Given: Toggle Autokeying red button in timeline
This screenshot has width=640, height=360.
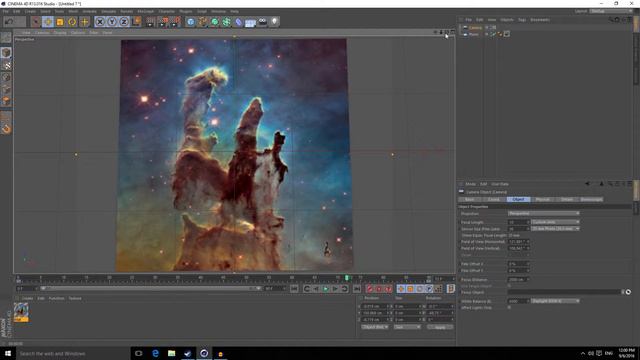Looking at the screenshot, I should click(379, 289).
